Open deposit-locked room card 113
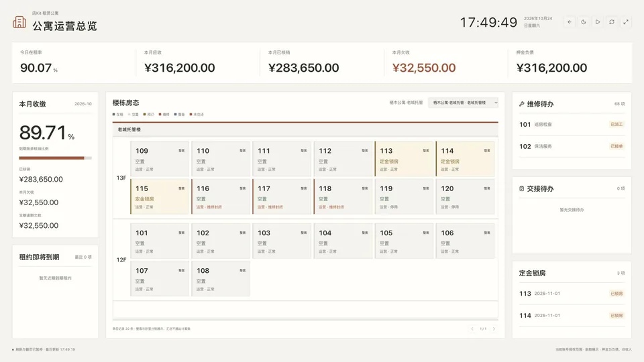 tap(404, 159)
